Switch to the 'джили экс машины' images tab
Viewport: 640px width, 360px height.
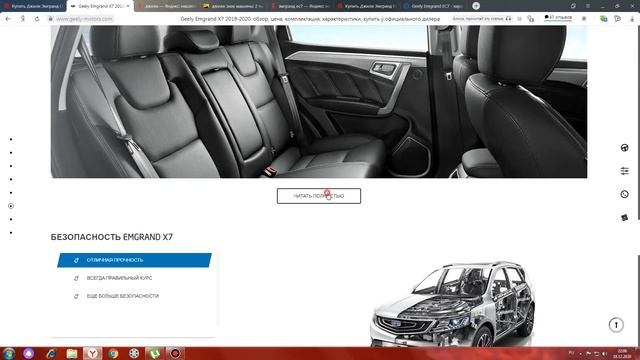(x=233, y=6)
